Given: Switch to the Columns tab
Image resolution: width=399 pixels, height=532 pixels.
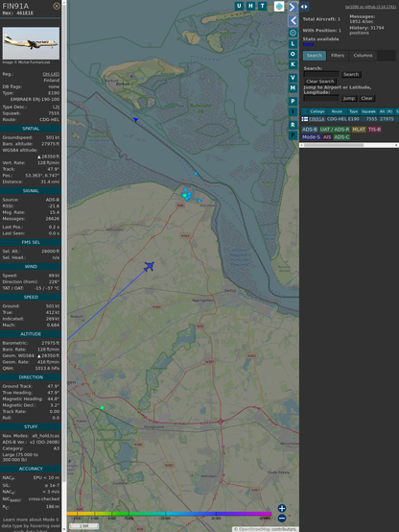Looking at the screenshot, I should coord(363,56).
